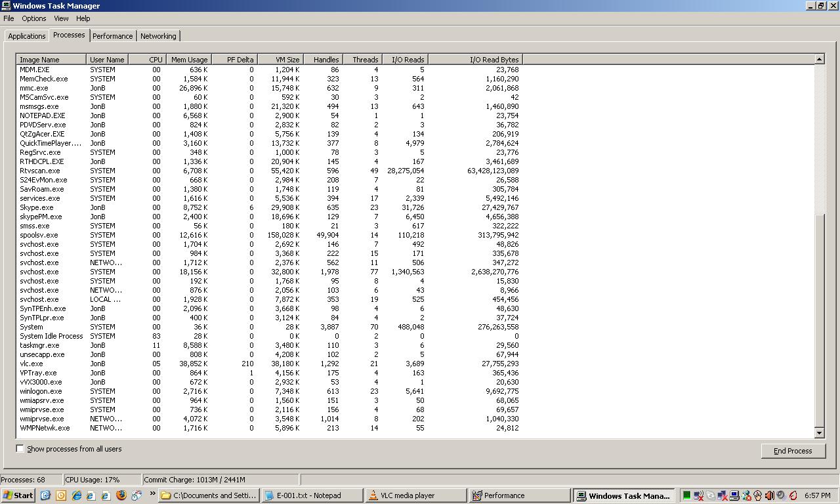Open the Options menu
Image resolution: width=840 pixels, height=504 pixels.
pyautogui.click(x=33, y=18)
